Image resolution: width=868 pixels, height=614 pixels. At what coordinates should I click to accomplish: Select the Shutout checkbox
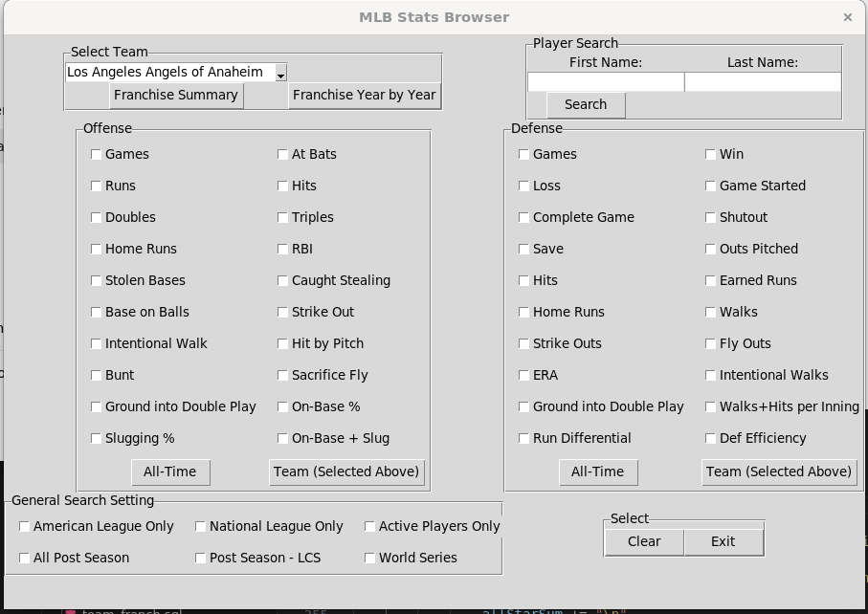click(710, 217)
